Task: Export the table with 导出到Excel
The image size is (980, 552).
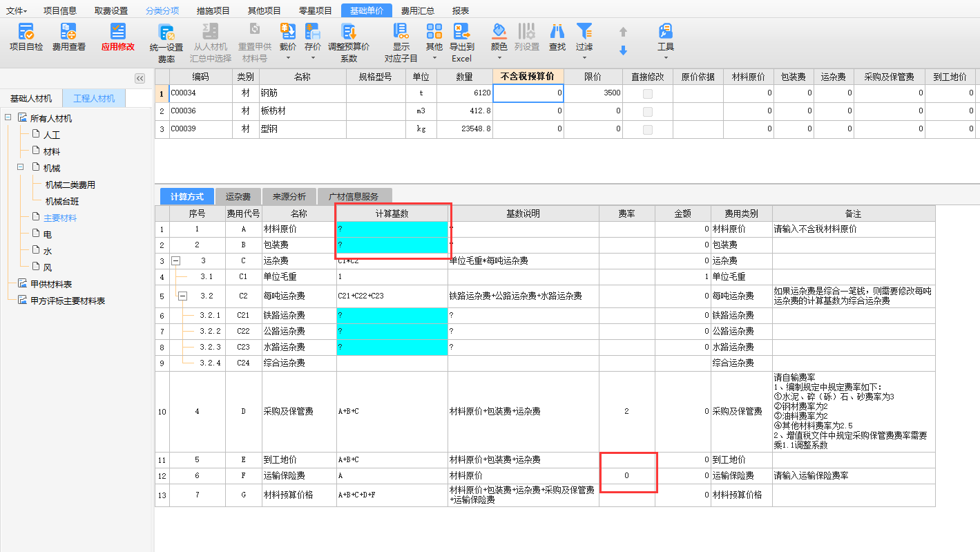Action: point(461,32)
